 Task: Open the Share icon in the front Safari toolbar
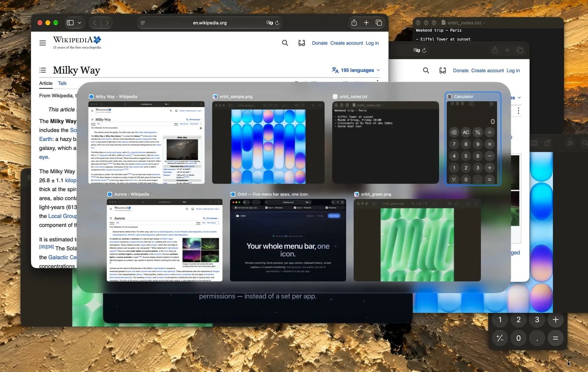point(354,23)
